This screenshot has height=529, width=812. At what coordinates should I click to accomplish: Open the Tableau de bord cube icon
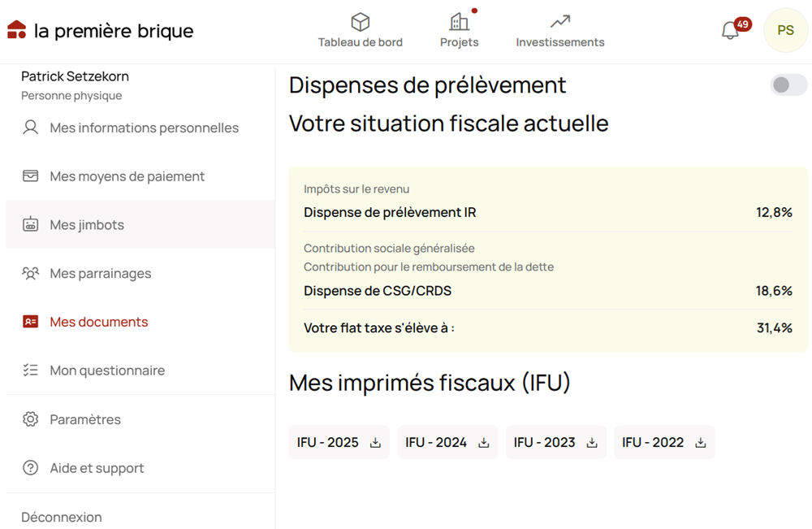[x=360, y=22]
